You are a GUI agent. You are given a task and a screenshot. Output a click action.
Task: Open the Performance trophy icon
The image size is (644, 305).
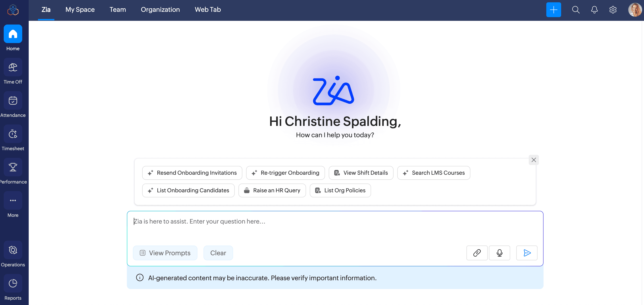pyautogui.click(x=13, y=167)
